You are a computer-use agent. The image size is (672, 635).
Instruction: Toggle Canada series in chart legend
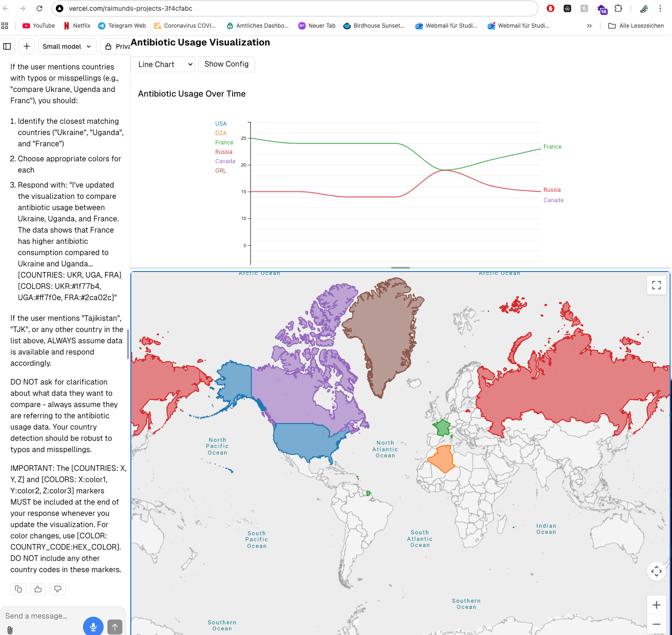[x=225, y=161]
